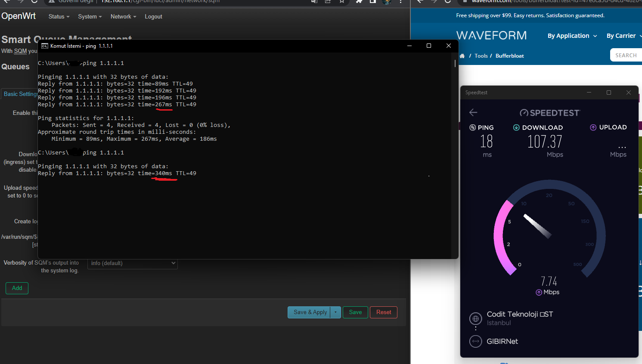This screenshot has height=364, width=642.
Task: Go back using the Speedtest back arrow
Action: (473, 112)
